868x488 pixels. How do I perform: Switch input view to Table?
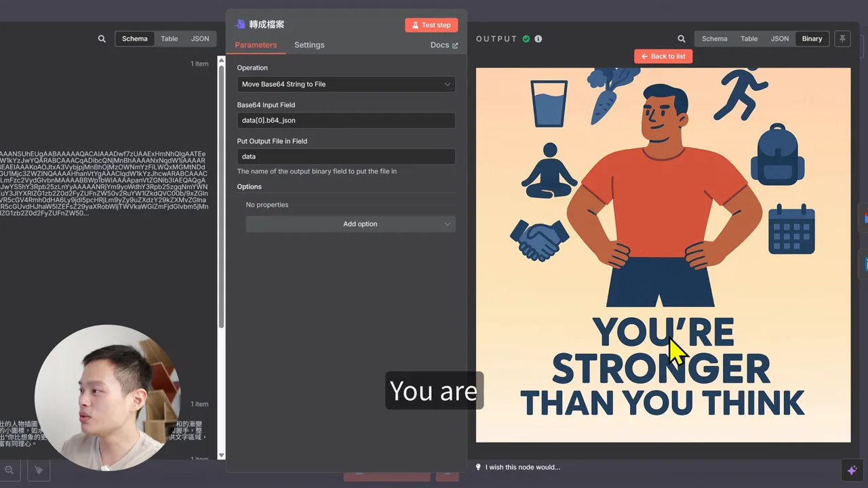170,39
